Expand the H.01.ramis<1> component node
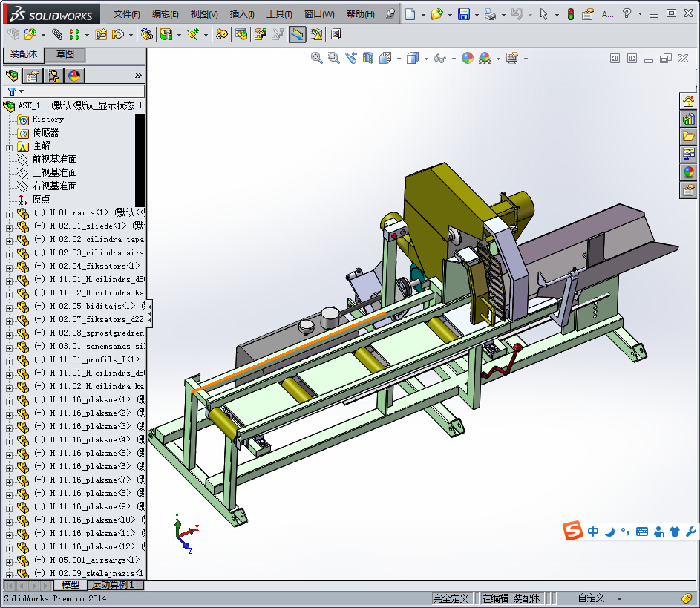This screenshot has width=700, height=608. (9, 215)
